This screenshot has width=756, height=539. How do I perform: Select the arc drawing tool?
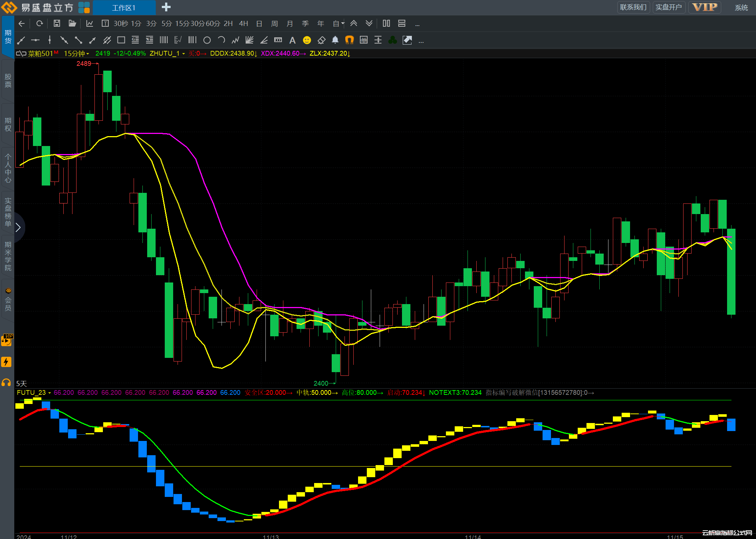tap(221, 40)
